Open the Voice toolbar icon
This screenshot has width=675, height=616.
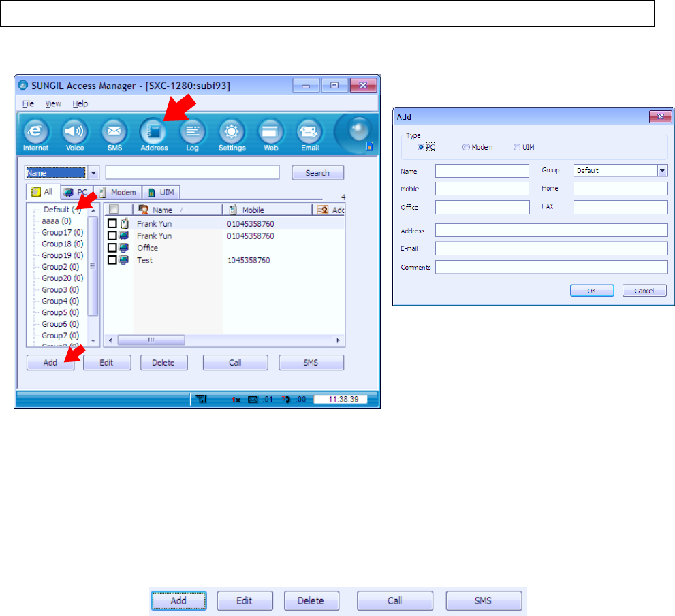click(75, 135)
